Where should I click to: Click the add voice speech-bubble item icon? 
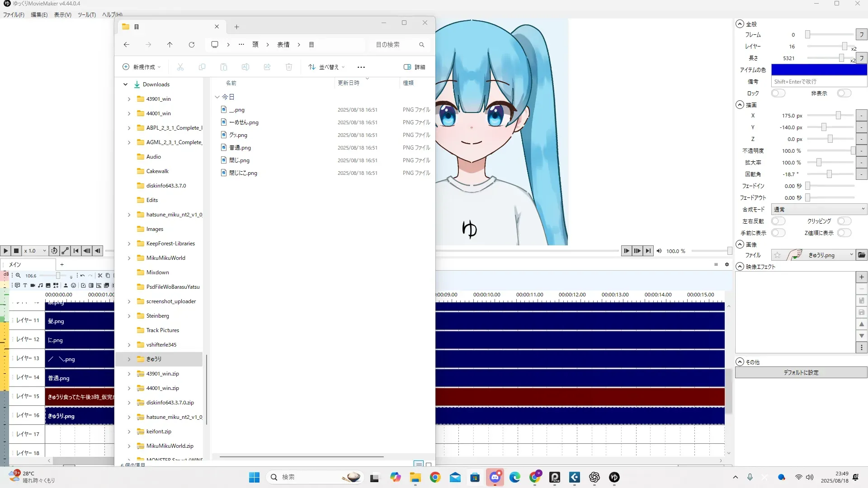tap(17, 286)
